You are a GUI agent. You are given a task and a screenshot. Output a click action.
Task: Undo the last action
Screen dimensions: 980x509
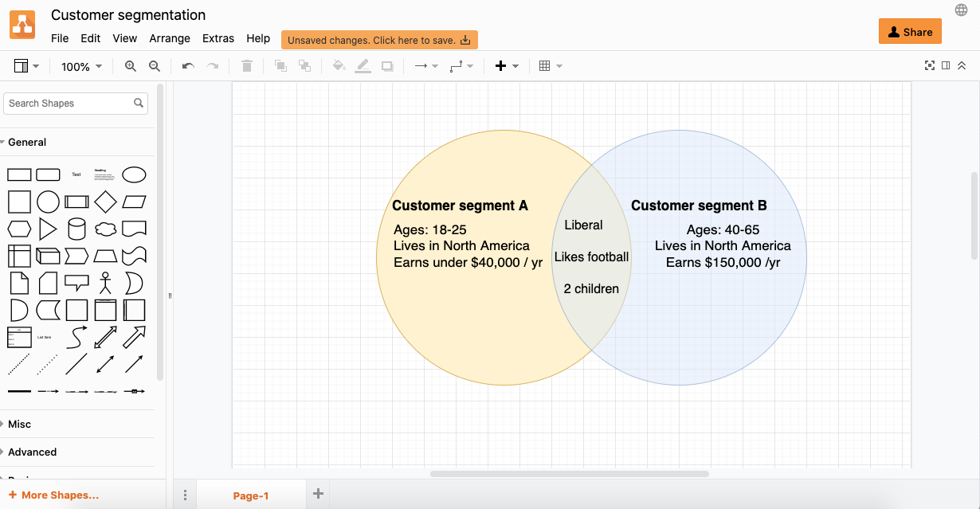pyautogui.click(x=188, y=66)
